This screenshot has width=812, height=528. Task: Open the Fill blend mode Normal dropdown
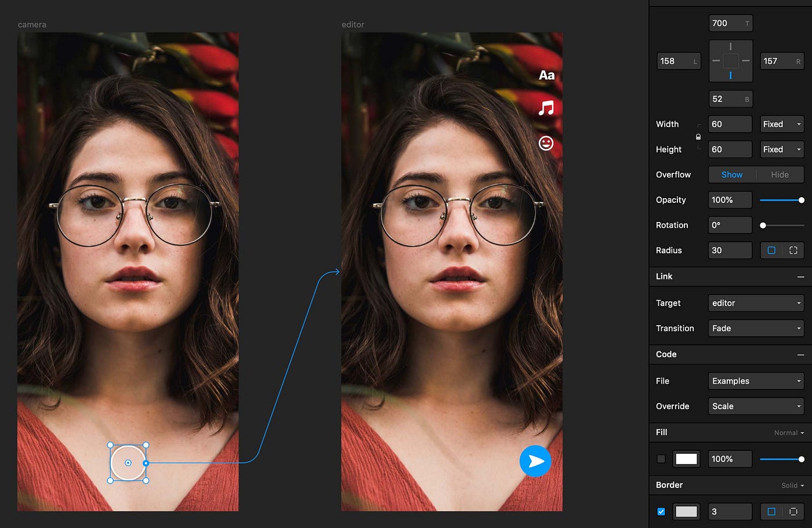(789, 433)
